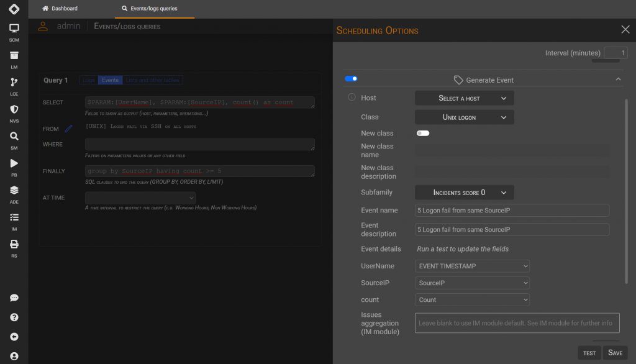Enable the New class toggle

pos(422,133)
